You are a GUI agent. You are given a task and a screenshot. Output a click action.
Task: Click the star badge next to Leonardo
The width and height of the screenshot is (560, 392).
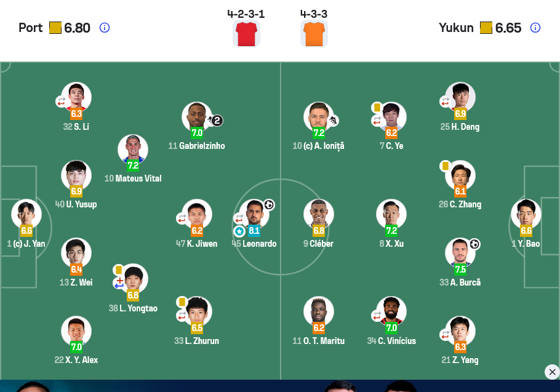(x=239, y=231)
